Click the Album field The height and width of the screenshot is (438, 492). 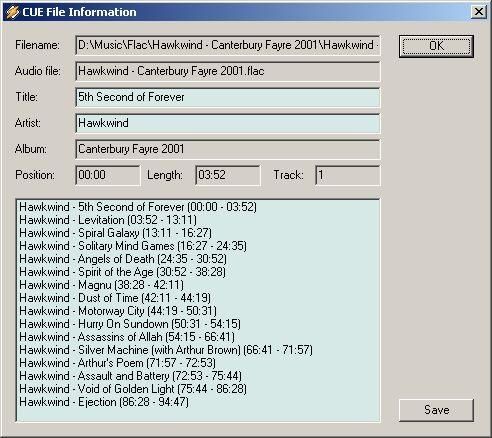[228, 149]
